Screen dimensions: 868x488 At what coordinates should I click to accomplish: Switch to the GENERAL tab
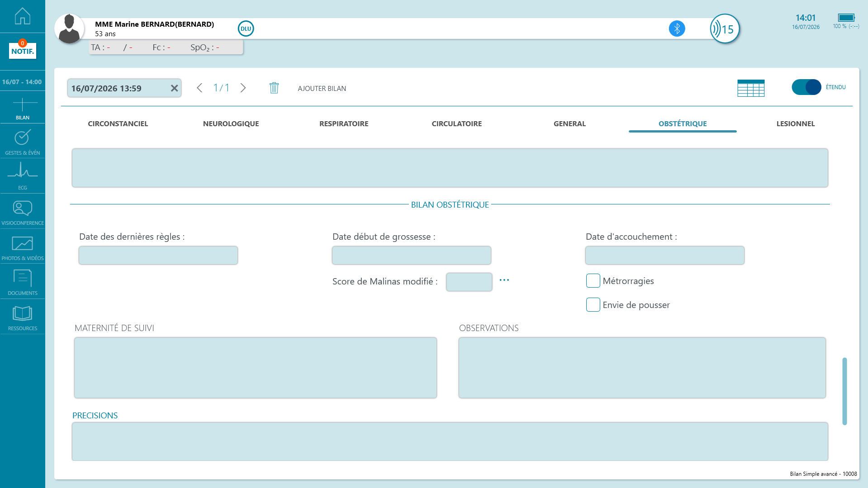569,123
